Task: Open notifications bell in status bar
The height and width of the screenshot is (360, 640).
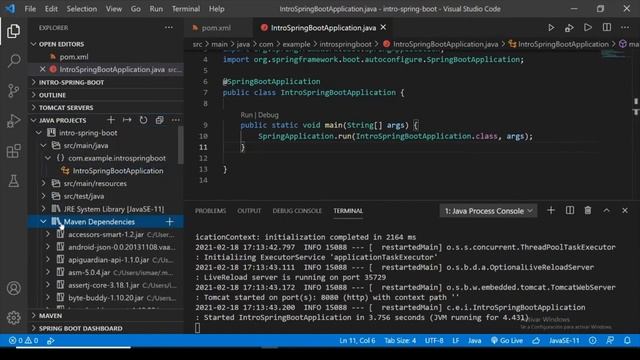Action: pyautogui.click(x=627, y=340)
